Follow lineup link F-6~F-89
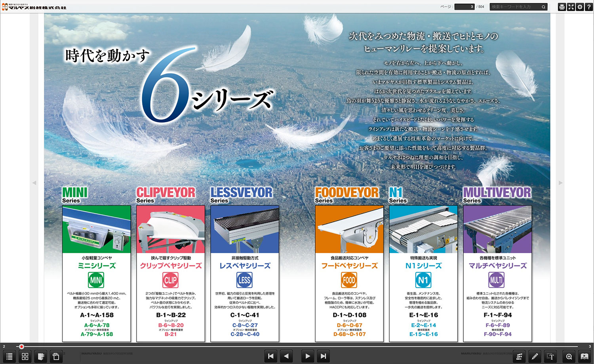Viewport: 594px width, 364px height. 497,325
